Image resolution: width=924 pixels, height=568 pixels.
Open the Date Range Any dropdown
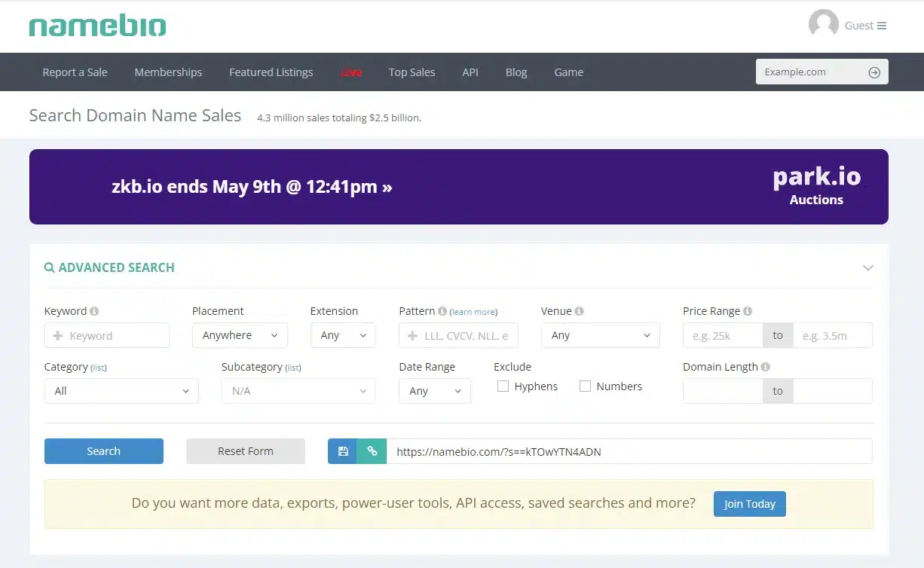pyautogui.click(x=435, y=391)
